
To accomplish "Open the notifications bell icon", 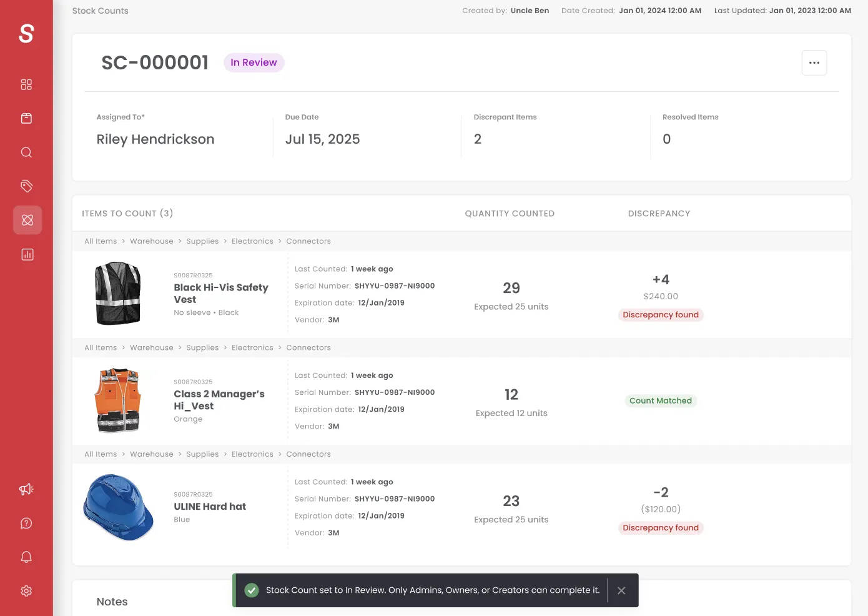I will pos(26,557).
